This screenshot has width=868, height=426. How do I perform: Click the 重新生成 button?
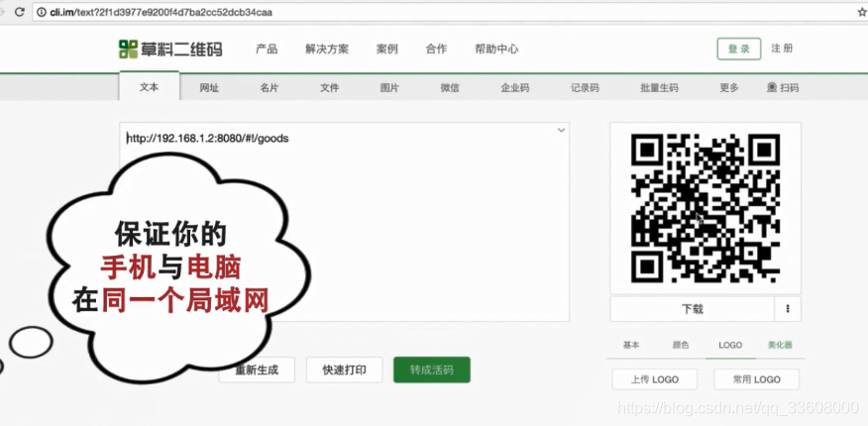click(x=257, y=371)
